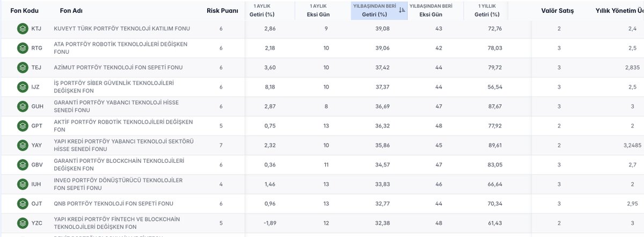Click GBV year-to-date return 34,57

click(382, 164)
